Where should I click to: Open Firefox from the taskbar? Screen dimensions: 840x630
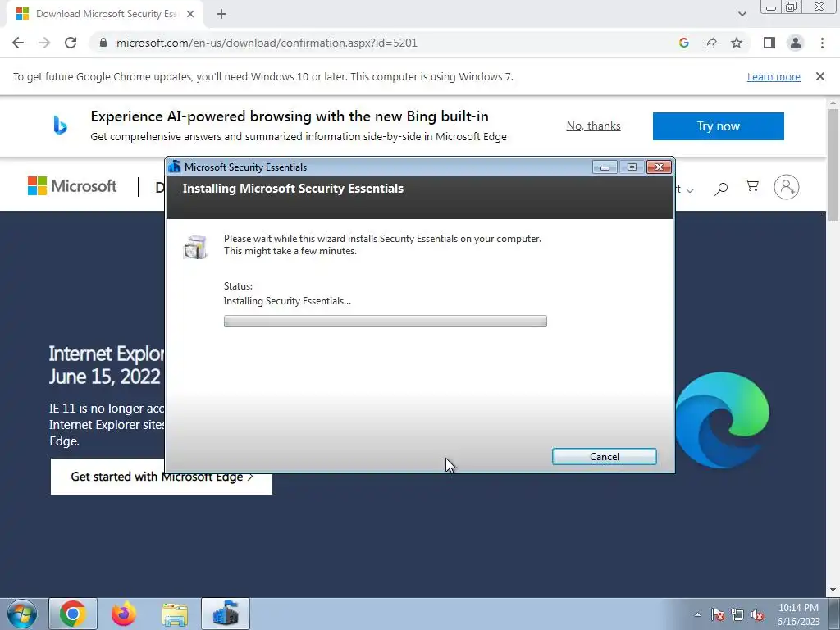pos(124,614)
